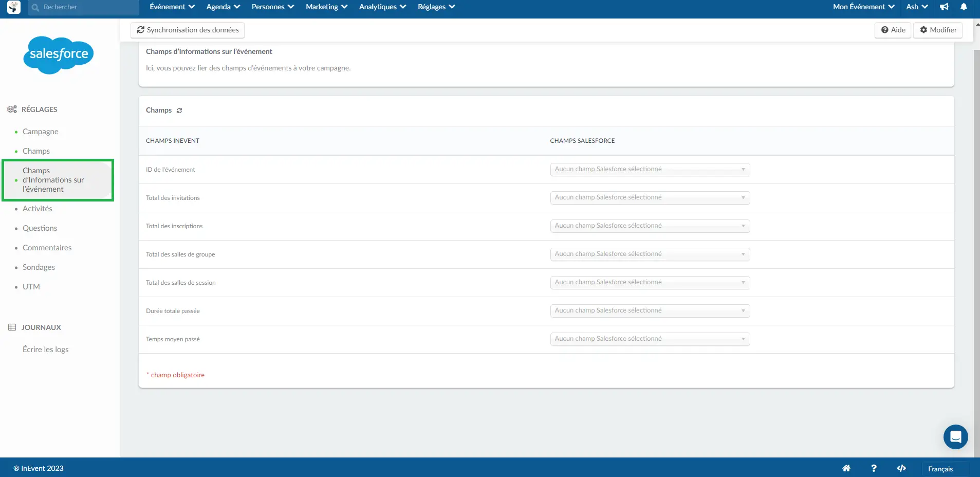Open the Événement menu

click(x=172, y=7)
